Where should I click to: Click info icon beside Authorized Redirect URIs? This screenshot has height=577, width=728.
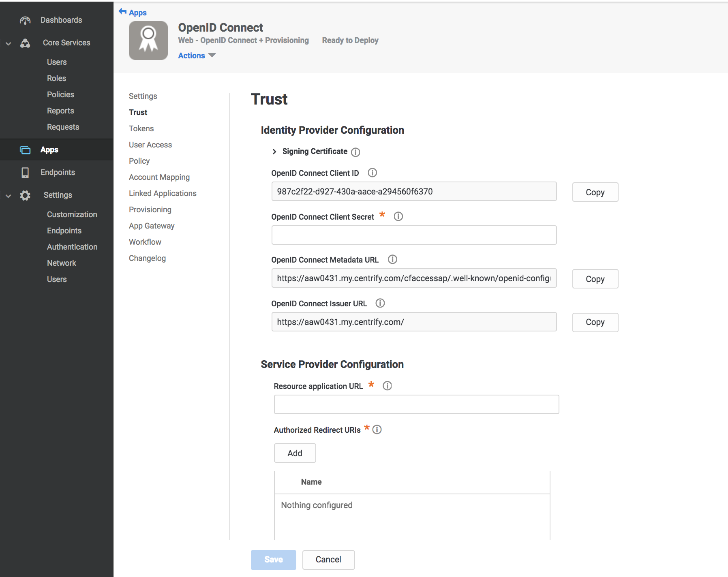pyautogui.click(x=377, y=430)
